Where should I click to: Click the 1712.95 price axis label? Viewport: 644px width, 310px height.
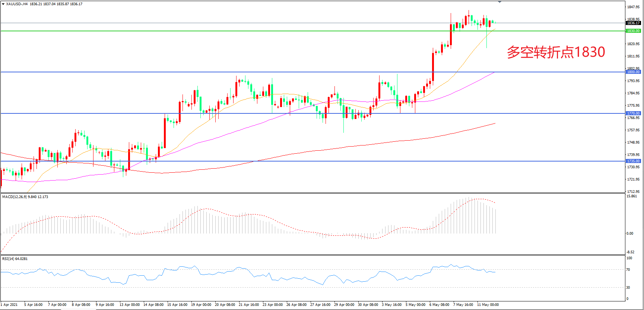[x=633, y=192]
